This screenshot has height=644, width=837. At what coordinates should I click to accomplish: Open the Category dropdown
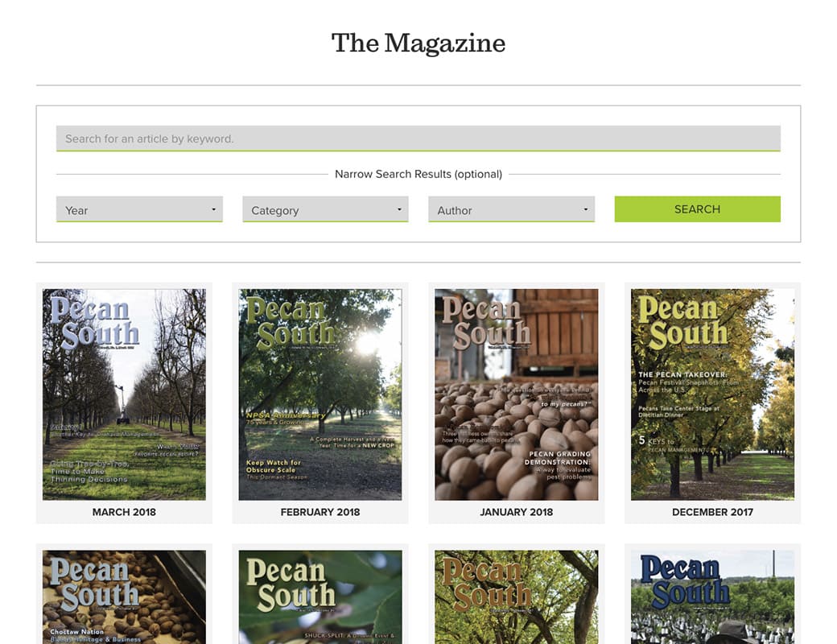pyautogui.click(x=325, y=209)
